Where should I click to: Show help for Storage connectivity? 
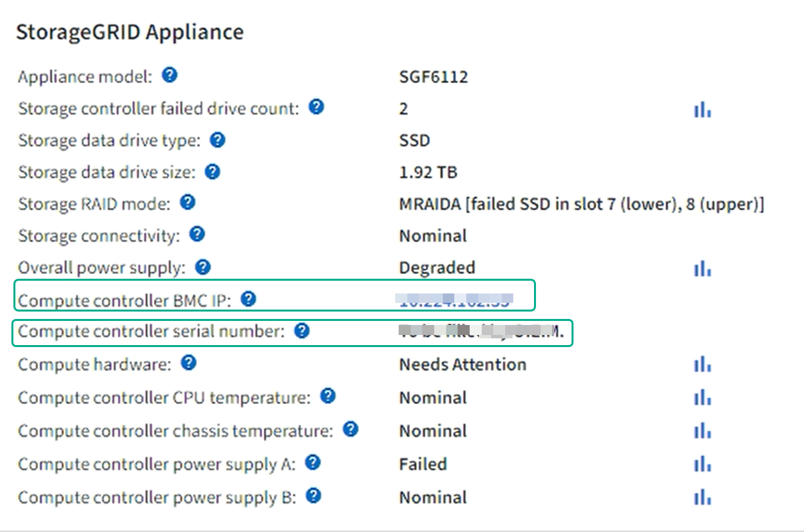click(x=197, y=235)
